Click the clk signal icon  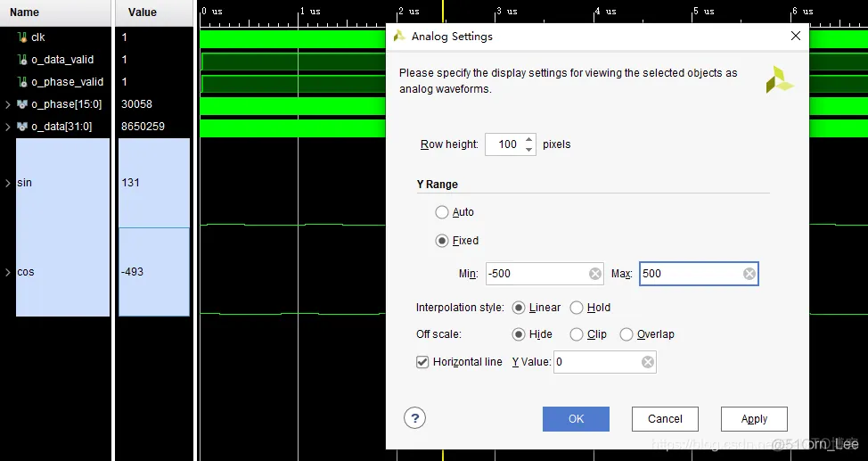pos(22,37)
